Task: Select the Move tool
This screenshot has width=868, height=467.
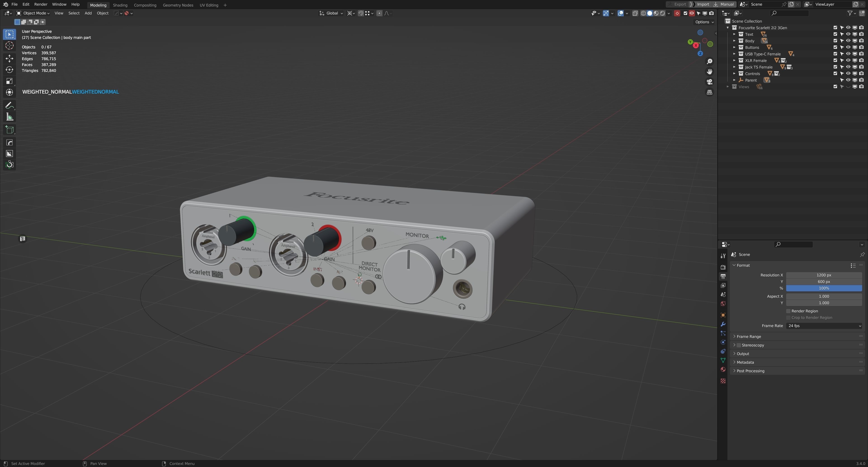Action: 9,59
